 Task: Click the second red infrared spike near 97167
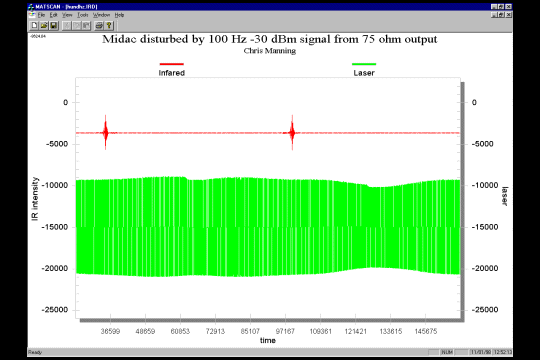click(x=292, y=133)
